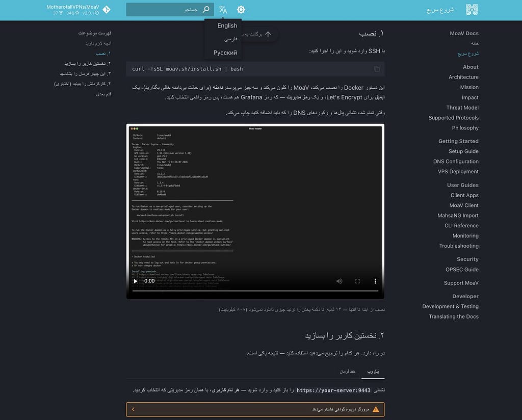Mute the video volume icon
Viewport: 522px width, 420px height.
coord(339,281)
